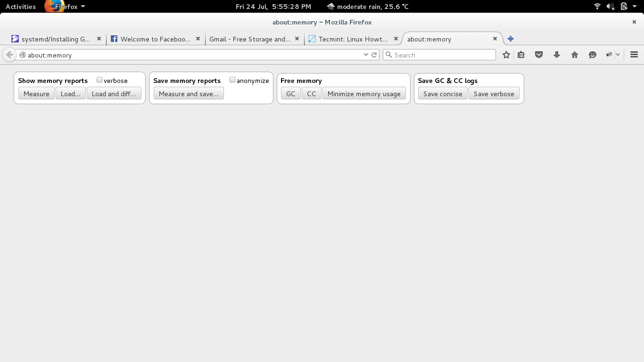The width and height of the screenshot is (644, 362).
Task: Go to the homepage via the Home icon
Action: point(575,55)
